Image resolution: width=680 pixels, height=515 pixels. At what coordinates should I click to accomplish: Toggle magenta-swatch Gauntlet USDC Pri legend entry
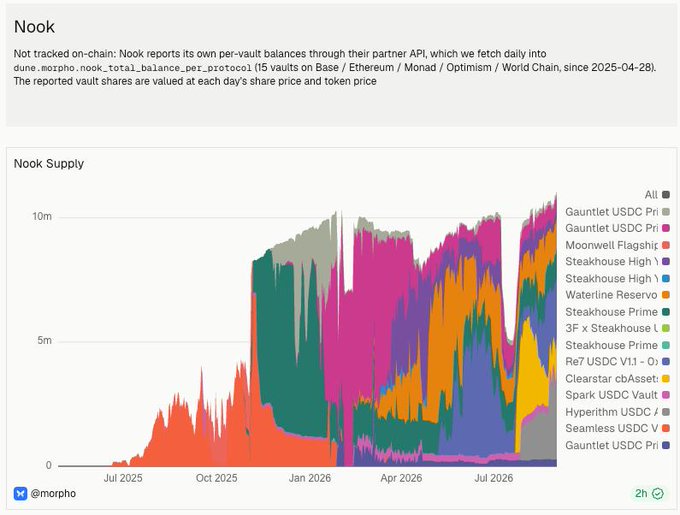coord(617,228)
